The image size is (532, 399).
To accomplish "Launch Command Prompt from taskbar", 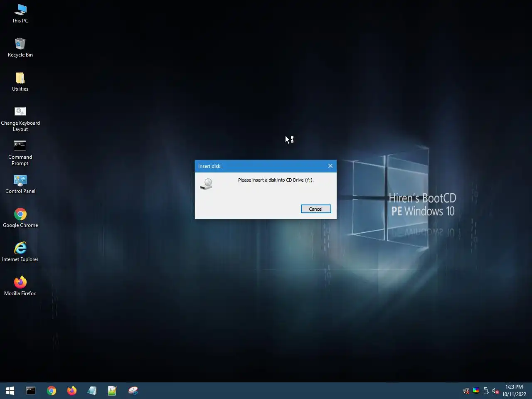I will pyautogui.click(x=31, y=391).
